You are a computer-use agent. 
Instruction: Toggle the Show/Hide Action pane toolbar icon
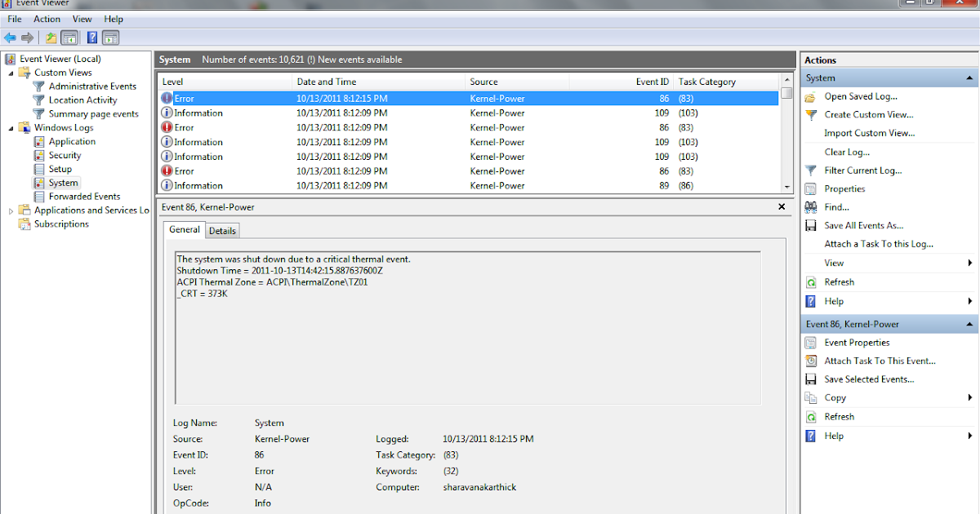click(x=110, y=37)
